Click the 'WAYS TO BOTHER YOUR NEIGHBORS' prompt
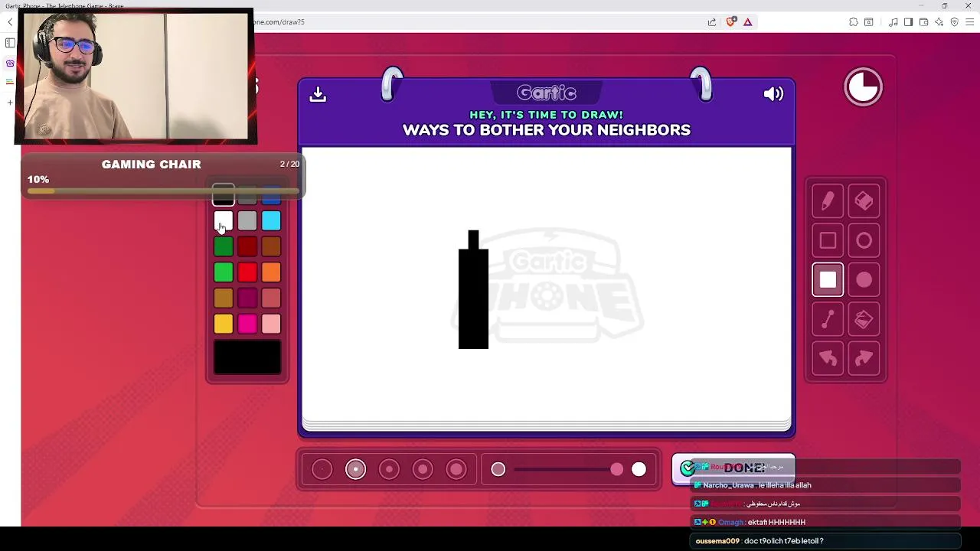980x551 pixels. [547, 130]
